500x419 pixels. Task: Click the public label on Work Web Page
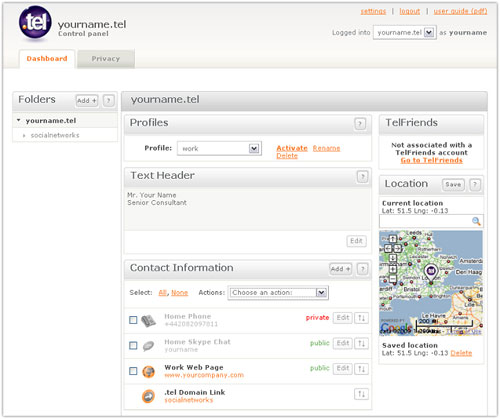pos(320,368)
